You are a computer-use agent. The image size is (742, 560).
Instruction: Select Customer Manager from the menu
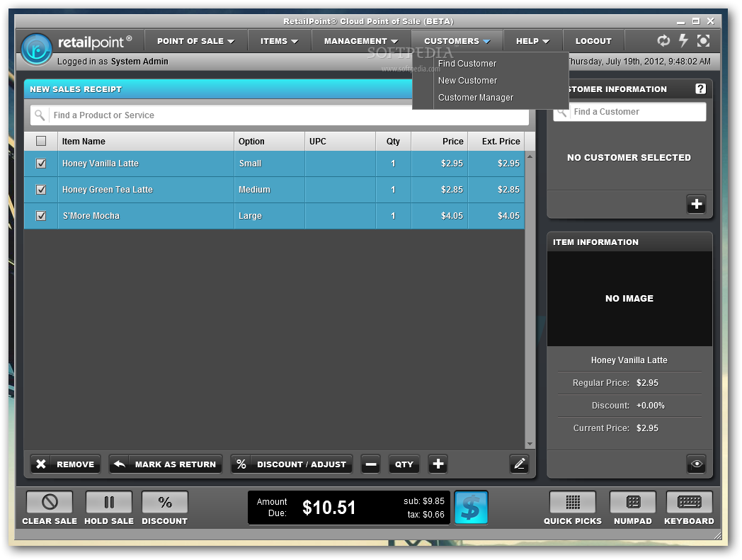tap(476, 98)
